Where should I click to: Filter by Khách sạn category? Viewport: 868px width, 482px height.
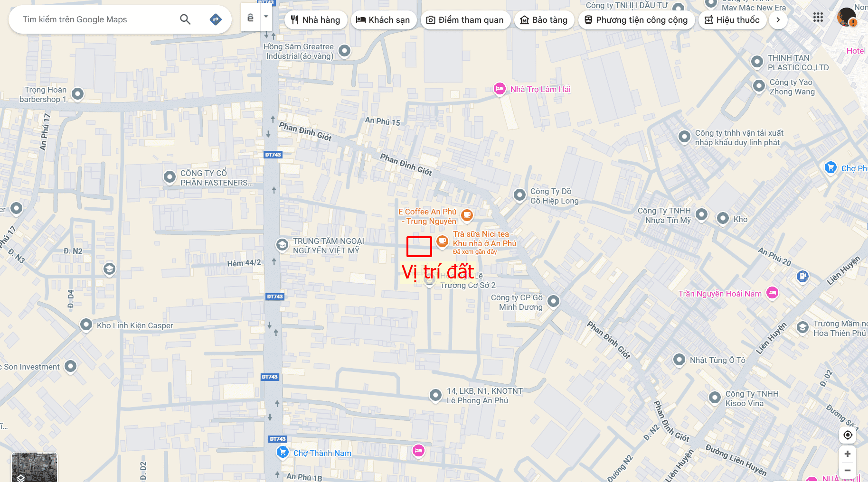[383, 20]
